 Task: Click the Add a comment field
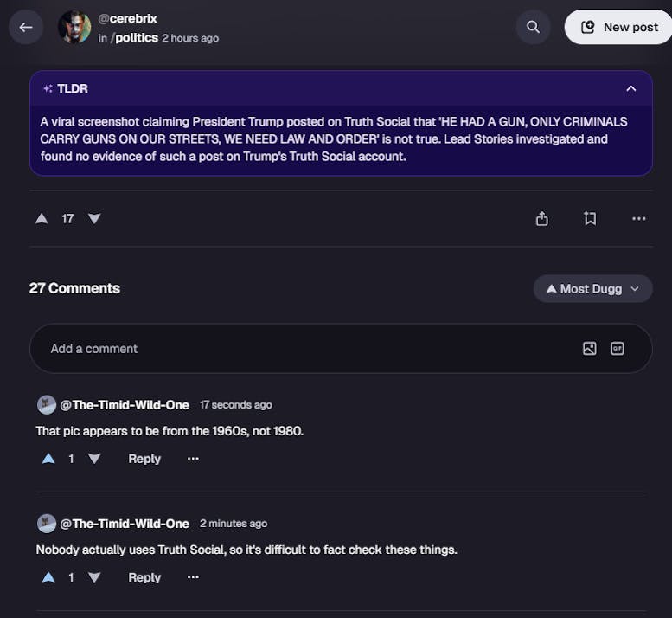303,349
